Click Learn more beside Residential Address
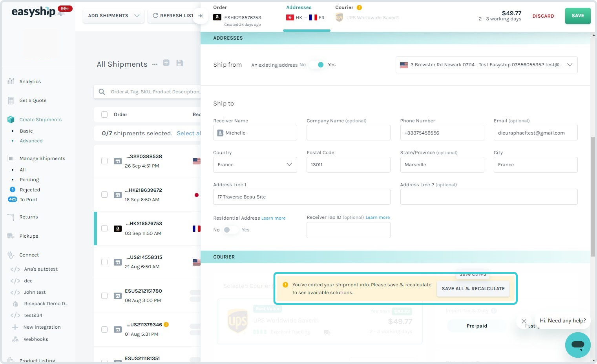Image resolution: width=597 pixels, height=364 pixels. 274,218
